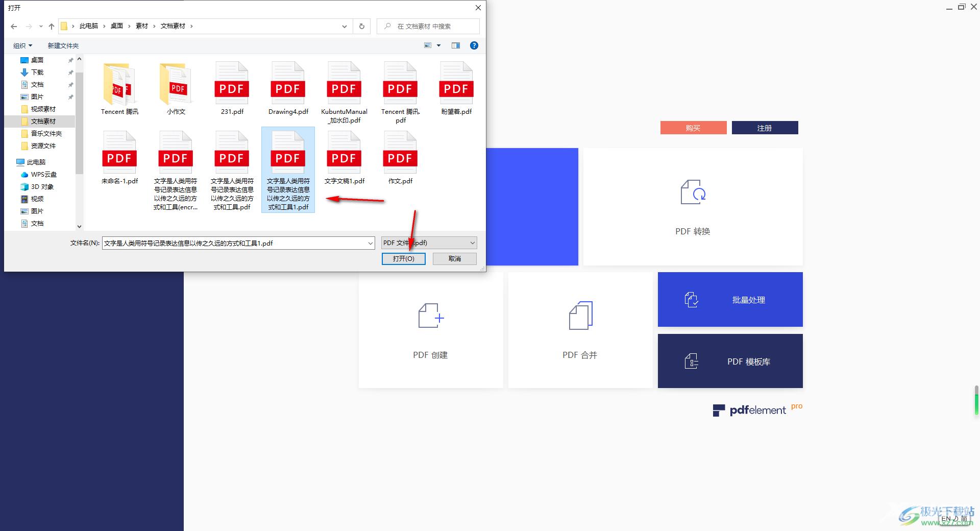The width and height of the screenshot is (980, 531).
Task: Select 下载 in quick access
Action: click(37, 72)
